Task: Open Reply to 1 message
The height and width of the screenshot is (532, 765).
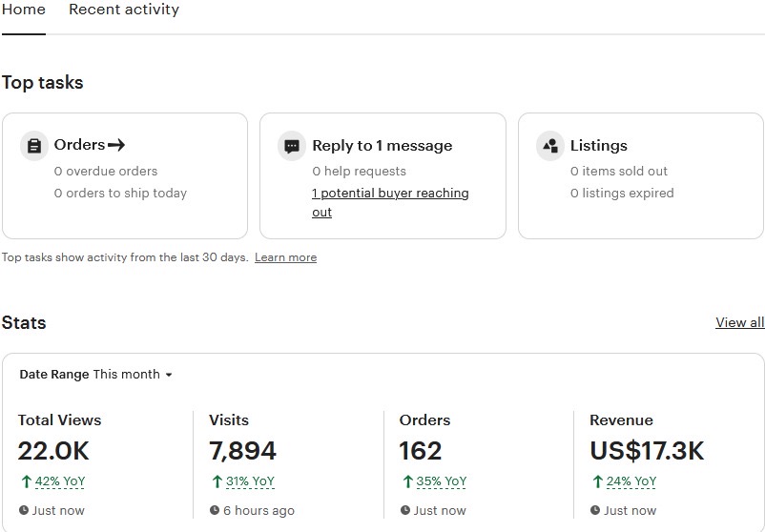Action: click(x=382, y=146)
